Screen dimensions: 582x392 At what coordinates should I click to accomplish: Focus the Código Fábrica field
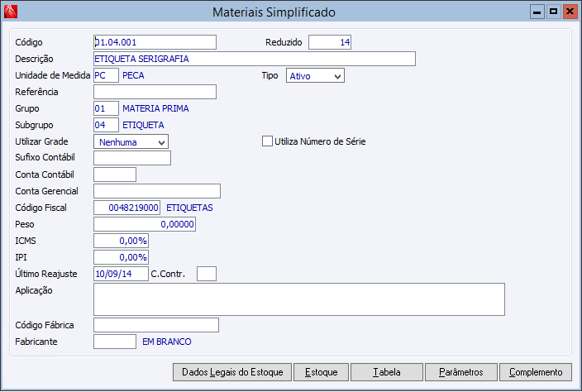tap(156, 325)
